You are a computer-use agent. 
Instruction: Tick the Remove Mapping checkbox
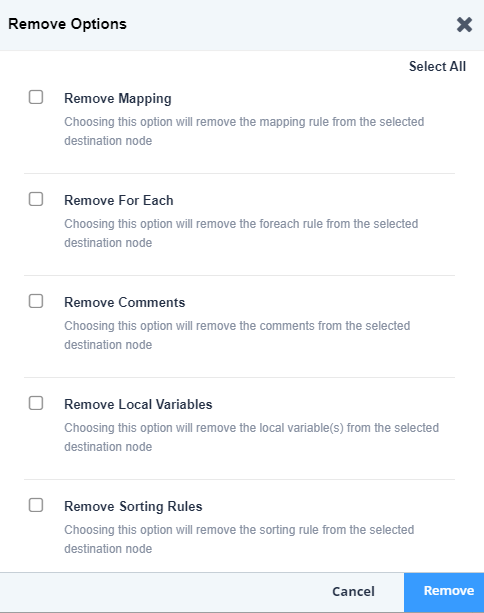pos(36,97)
